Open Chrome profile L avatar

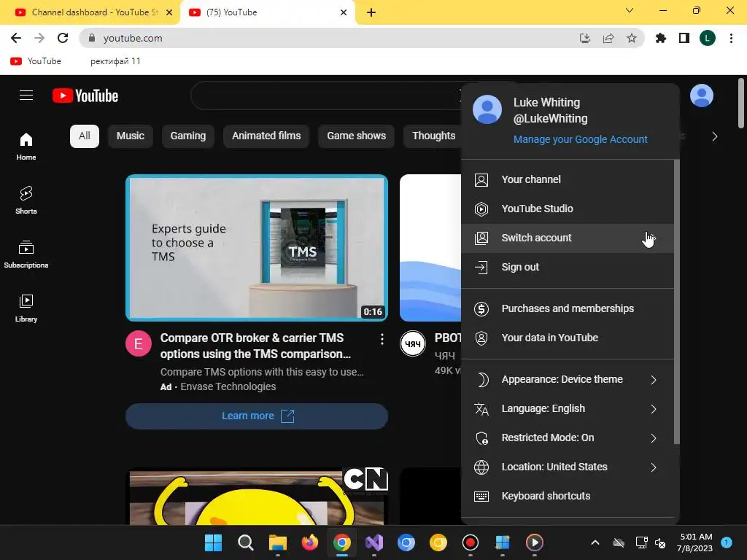click(x=708, y=38)
